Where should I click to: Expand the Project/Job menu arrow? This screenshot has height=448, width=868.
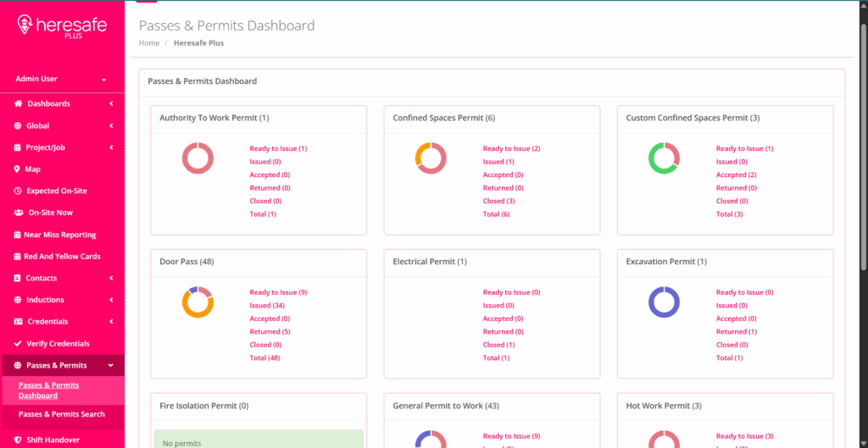(111, 147)
